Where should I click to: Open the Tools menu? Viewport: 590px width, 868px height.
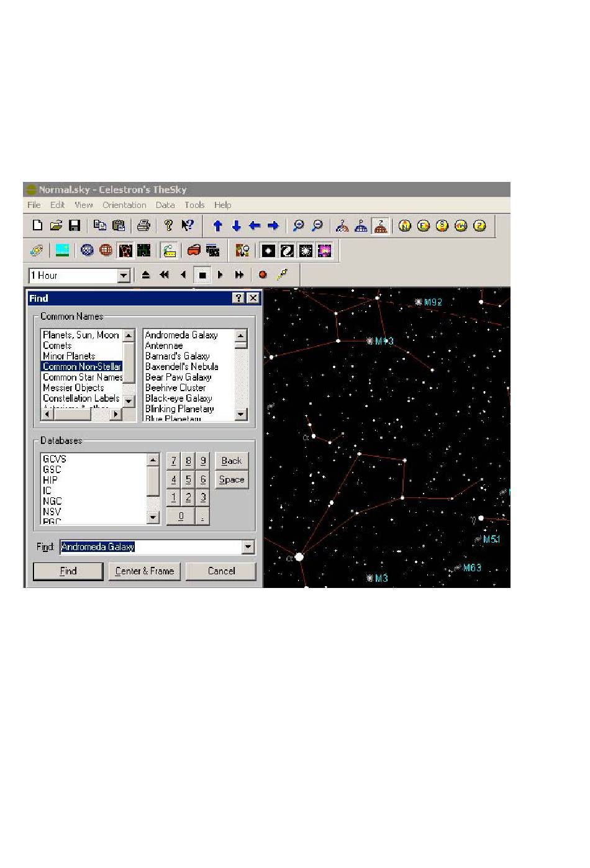(x=194, y=205)
